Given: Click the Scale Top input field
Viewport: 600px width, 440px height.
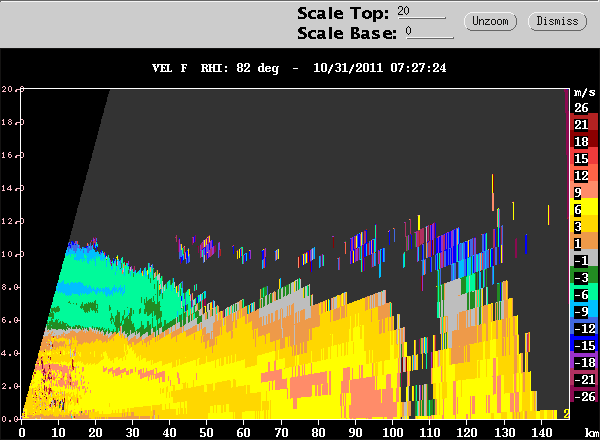Looking at the screenshot, I should (x=420, y=11).
